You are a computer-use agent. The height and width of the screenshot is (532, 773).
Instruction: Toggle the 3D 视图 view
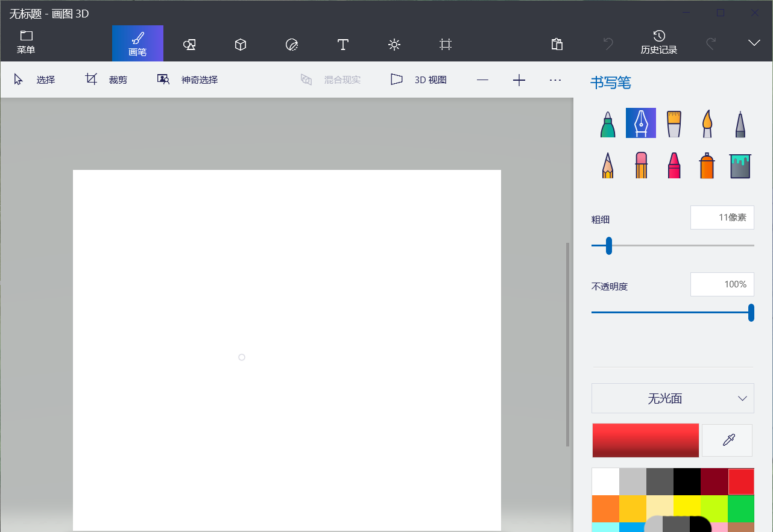419,80
